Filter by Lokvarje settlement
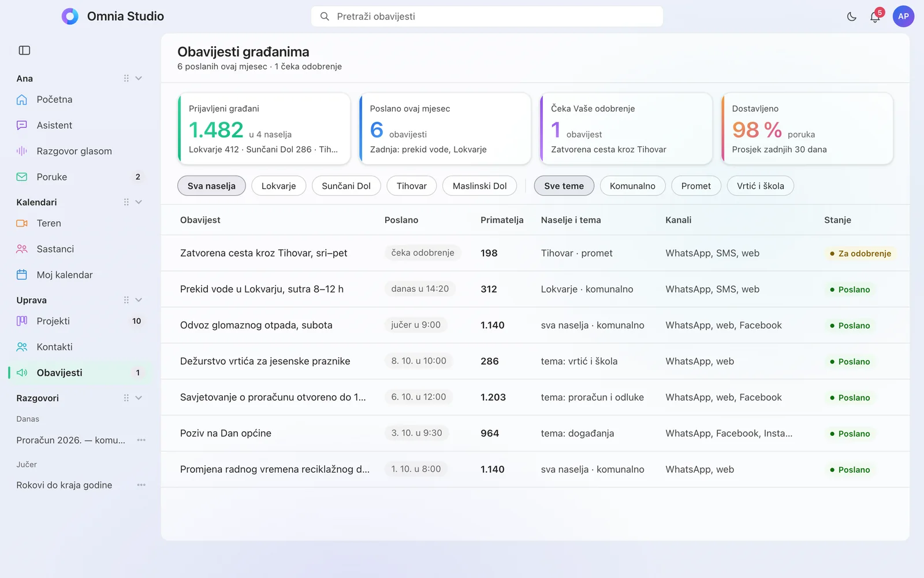 (x=278, y=186)
